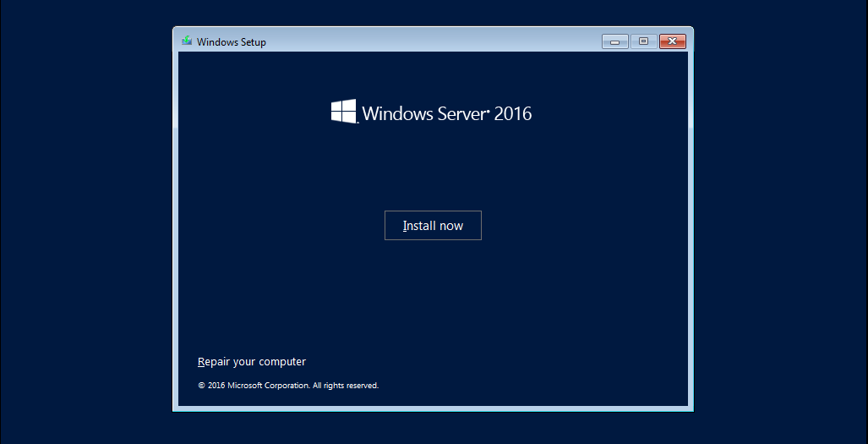The image size is (868, 444).
Task: Minimize the Windows Setup window
Action: [x=615, y=41]
